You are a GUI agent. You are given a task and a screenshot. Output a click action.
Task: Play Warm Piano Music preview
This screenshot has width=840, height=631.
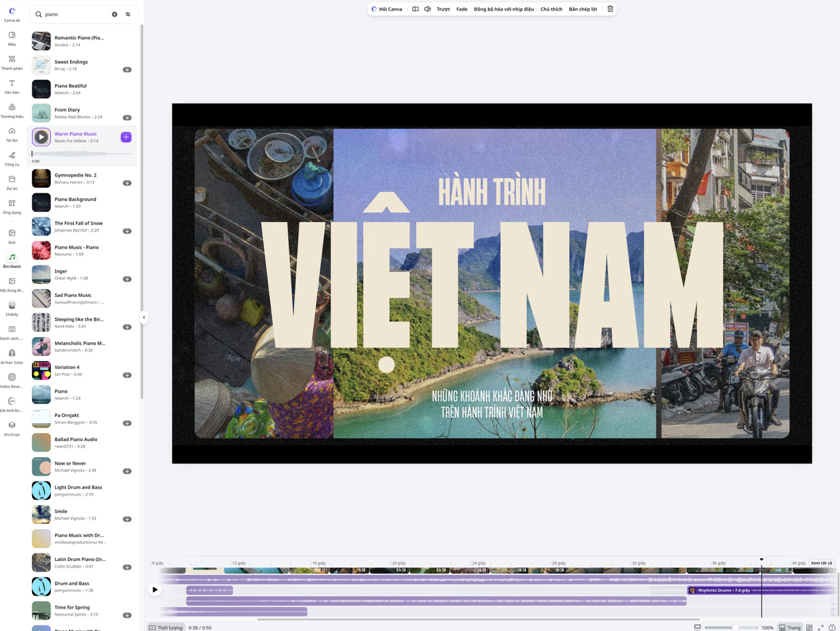(x=41, y=137)
